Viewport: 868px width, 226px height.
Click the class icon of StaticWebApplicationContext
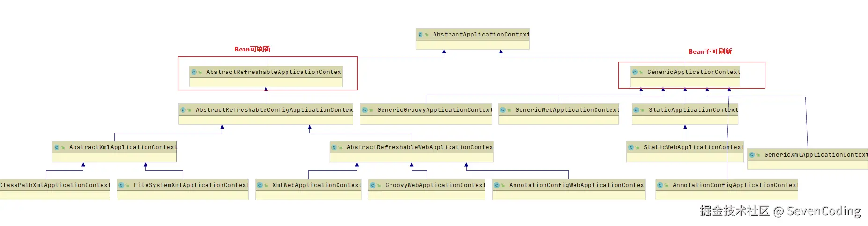631,147
